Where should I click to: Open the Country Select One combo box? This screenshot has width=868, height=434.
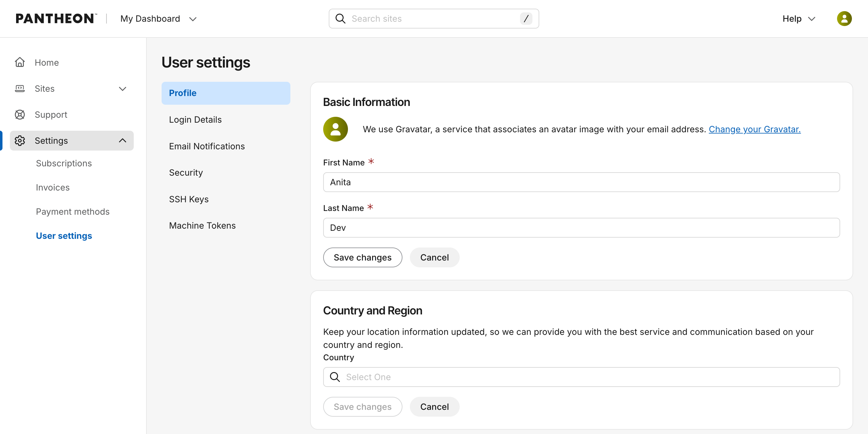tap(581, 377)
